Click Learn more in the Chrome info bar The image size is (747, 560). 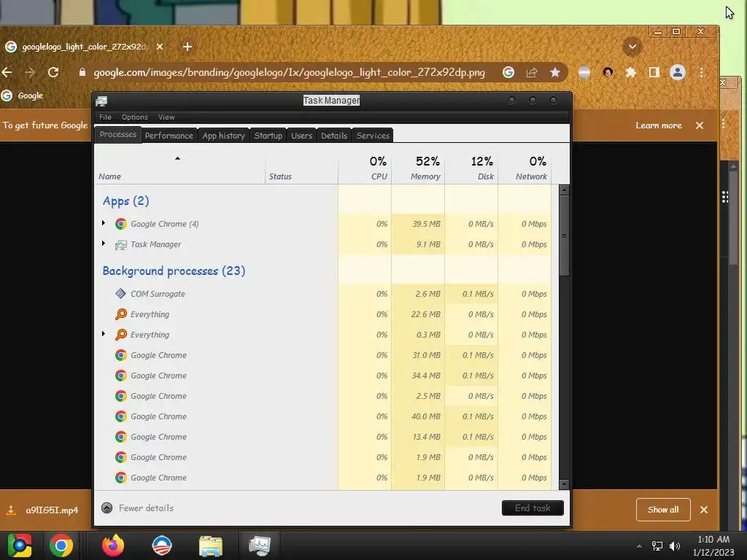pyautogui.click(x=659, y=125)
